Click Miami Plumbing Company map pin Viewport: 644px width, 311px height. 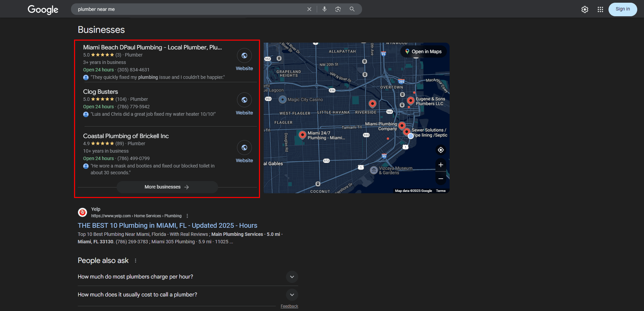(x=402, y=126)
